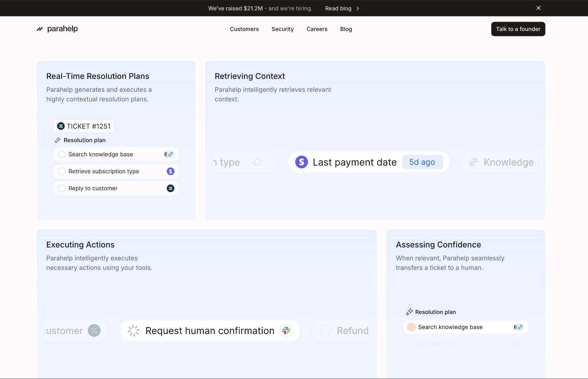This screenshot has height=379, width=588.
Task: Open the Customers nav item
Action: (x=244, y=29)
